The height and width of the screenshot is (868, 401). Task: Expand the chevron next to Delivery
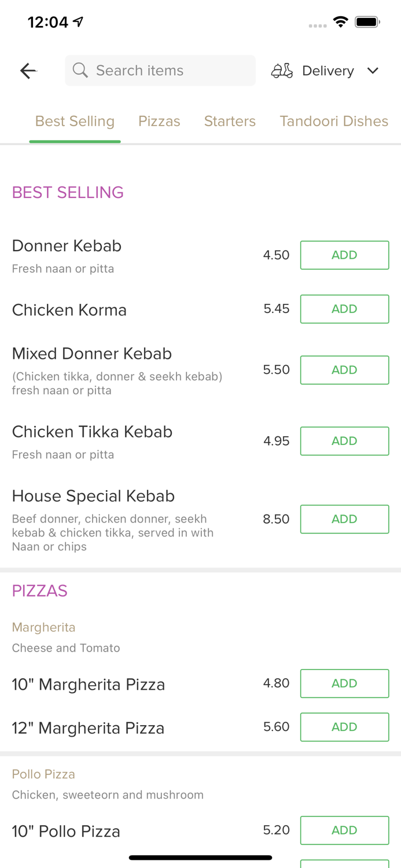click(373, 71)
